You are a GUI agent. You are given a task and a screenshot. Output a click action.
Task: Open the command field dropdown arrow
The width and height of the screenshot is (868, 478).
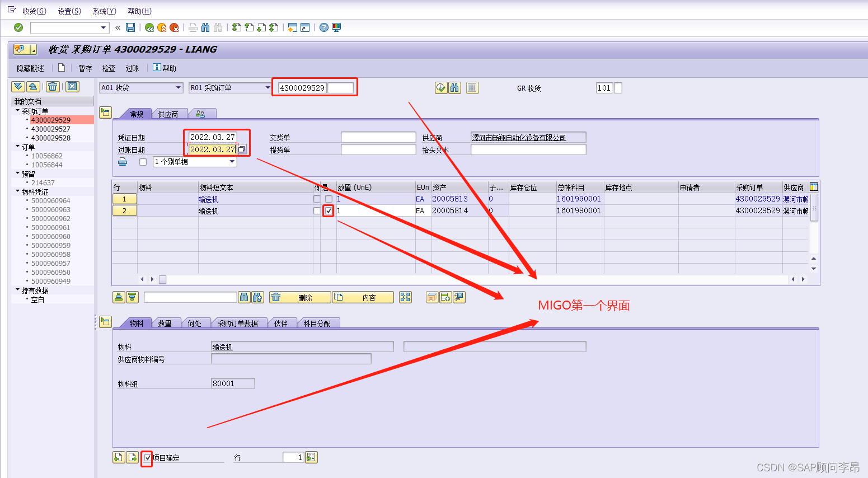tap(104, 27)
